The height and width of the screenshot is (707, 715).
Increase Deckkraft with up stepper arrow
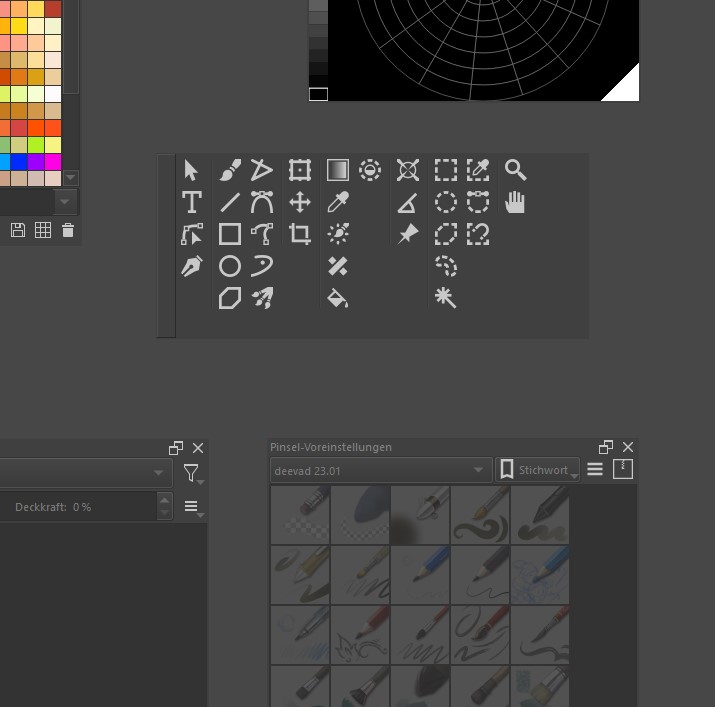pos(165,500)
